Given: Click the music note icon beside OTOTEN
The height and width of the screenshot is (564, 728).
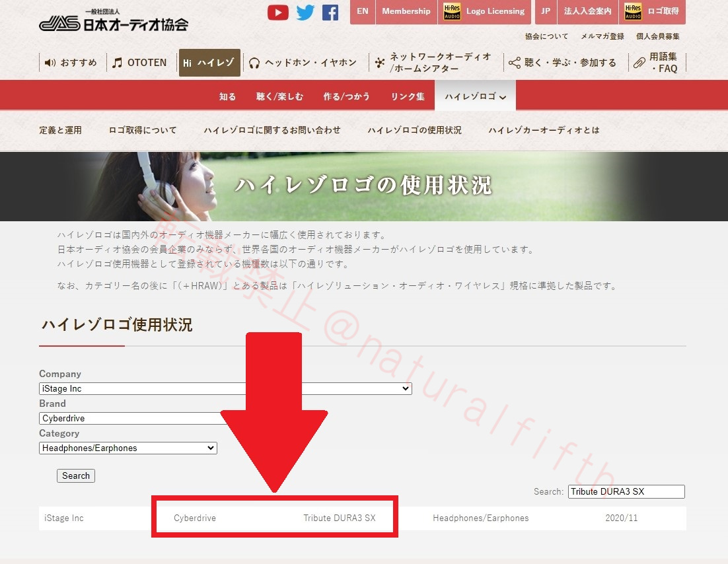Looking at the screenshot, I should (x=118, y=63).
